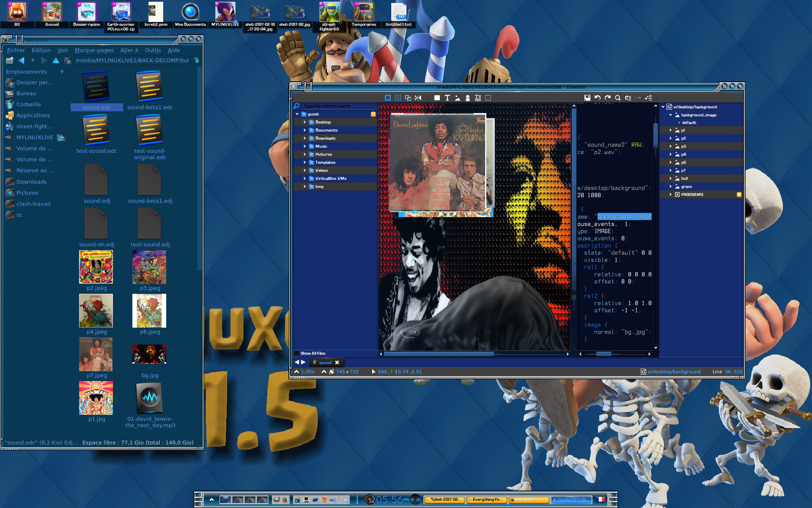Collapse the guest folder in file browser
Image resolution: width=812 pixels, height=508 pixels.
(297, 114)
